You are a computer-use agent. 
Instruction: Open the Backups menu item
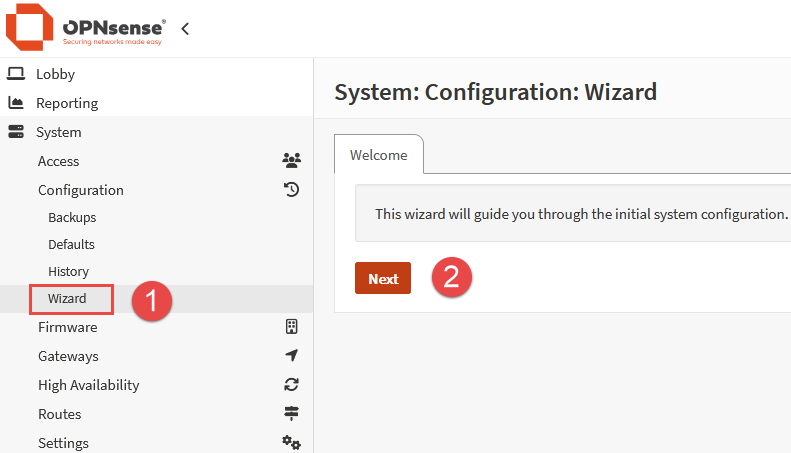pyautogui.click(x=72, y=217)
